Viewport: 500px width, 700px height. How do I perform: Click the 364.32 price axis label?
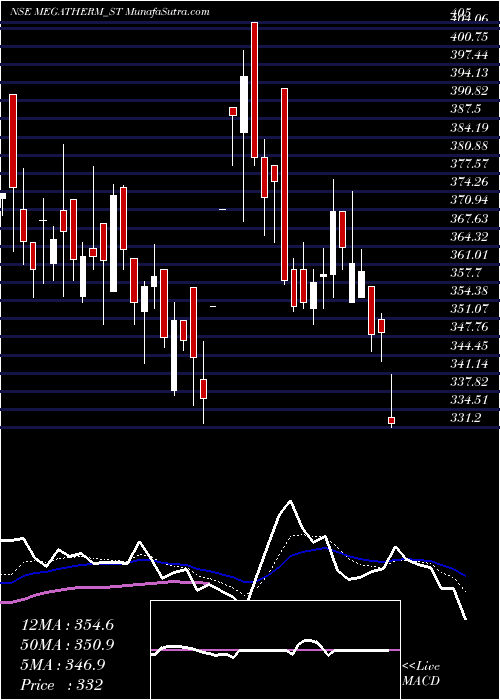[x=469, y=237]
